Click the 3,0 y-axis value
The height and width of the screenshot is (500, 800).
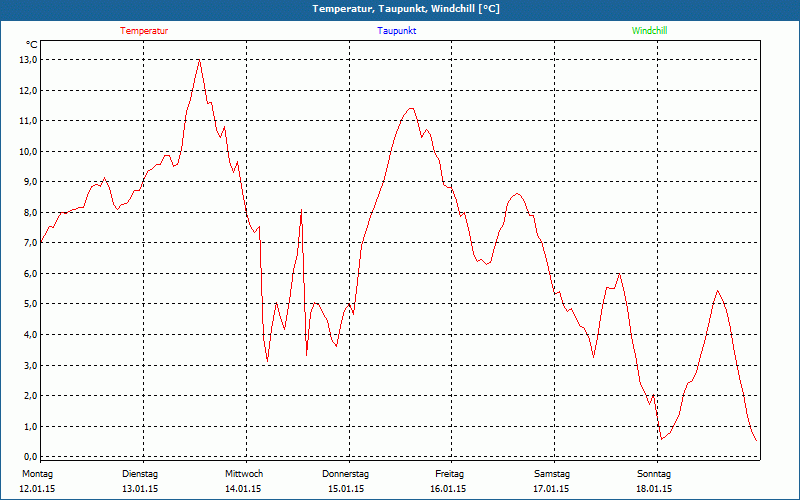pyautogui.click(x=31, y=365)
